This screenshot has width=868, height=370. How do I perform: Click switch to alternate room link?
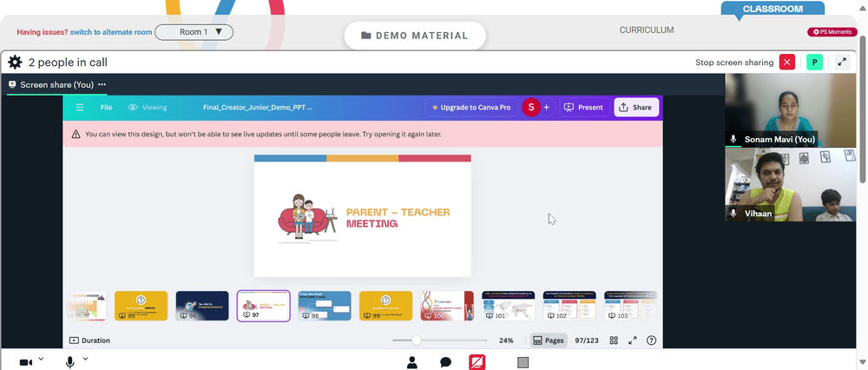pyautogui.click(x=111, y=32)
